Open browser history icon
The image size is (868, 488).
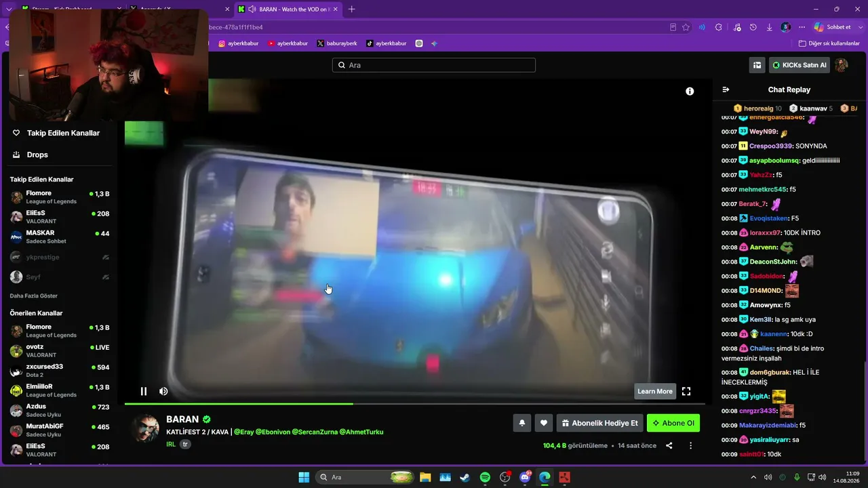753,27
